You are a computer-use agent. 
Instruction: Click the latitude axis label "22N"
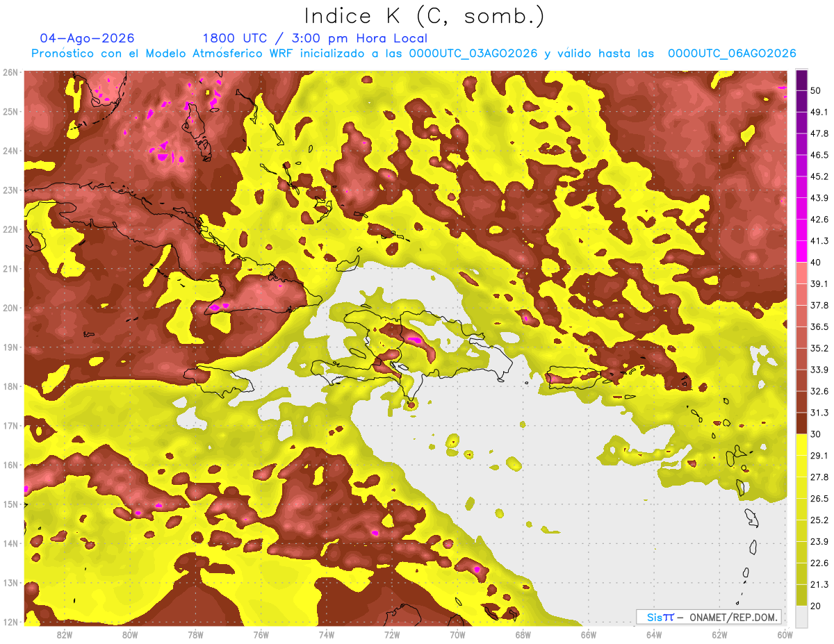pyautogui.click(x=10, y=229)
